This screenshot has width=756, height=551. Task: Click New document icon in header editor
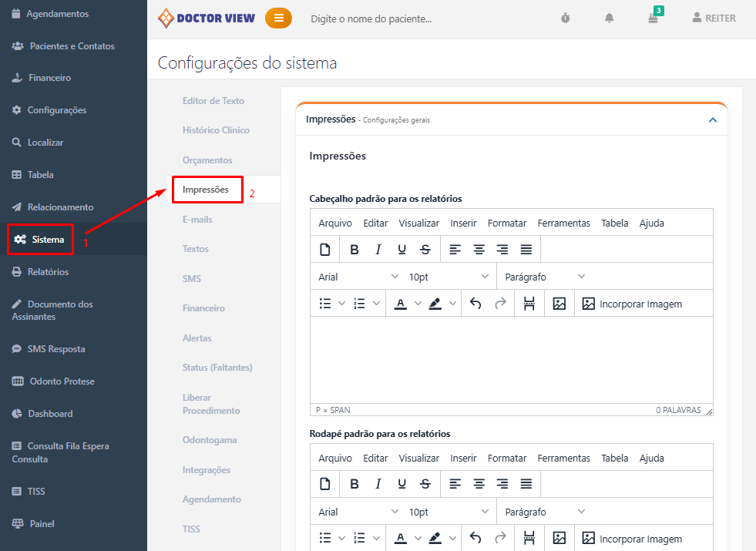click(x=324, y=249)
